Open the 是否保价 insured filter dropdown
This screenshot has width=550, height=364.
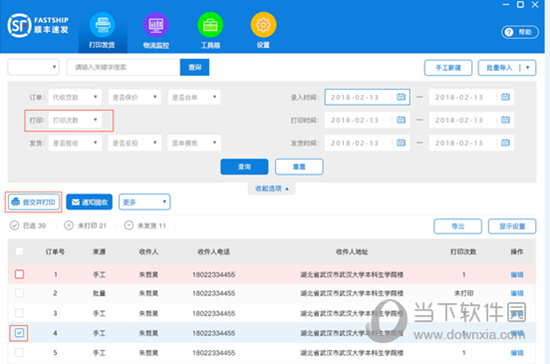point(135,97)
